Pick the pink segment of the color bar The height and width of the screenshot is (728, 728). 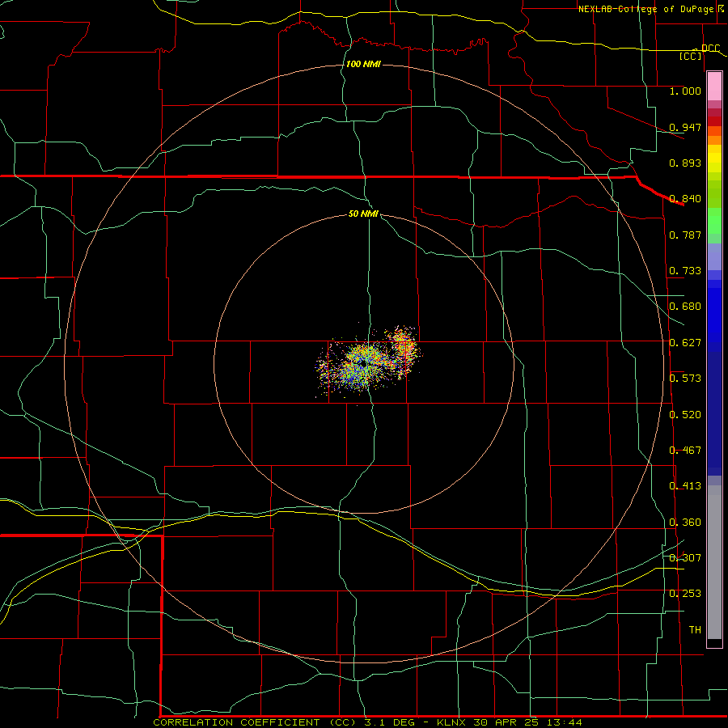(x=714, y=87)
